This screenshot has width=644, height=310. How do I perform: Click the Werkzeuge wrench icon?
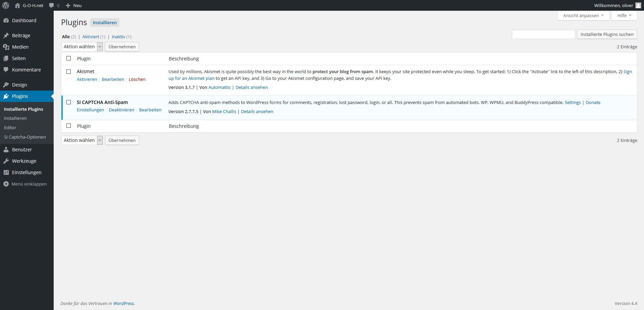click(x=6, y=161)
